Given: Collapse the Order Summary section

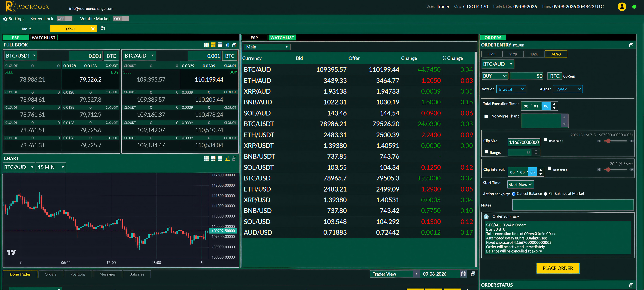Looking at the screenshot, I should click(486, 216).
